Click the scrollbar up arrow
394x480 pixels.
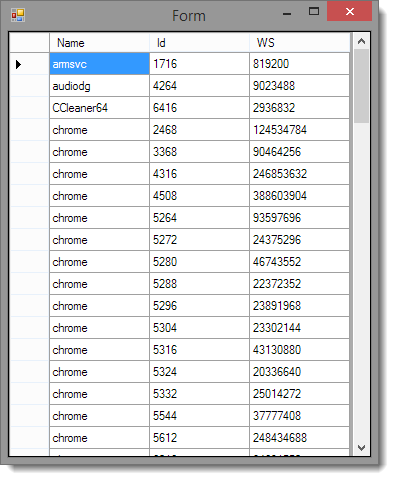pyautogui.click(x=361, y=42)
